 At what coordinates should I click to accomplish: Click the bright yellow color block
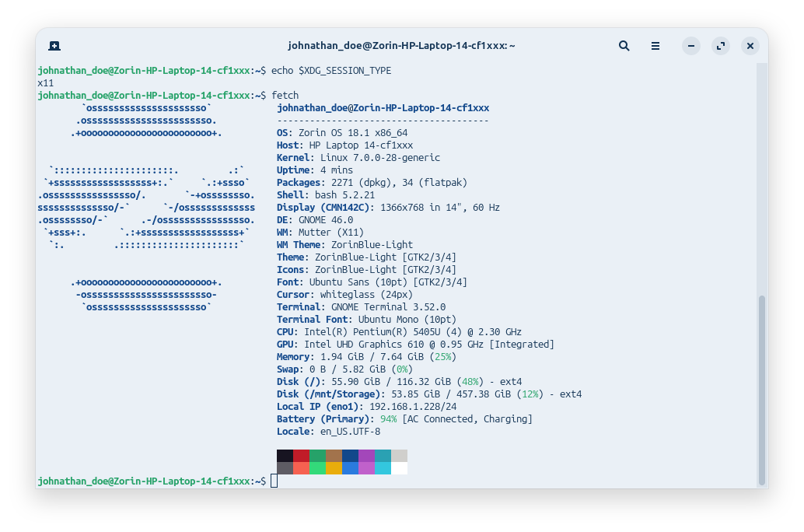coord(334,468)
